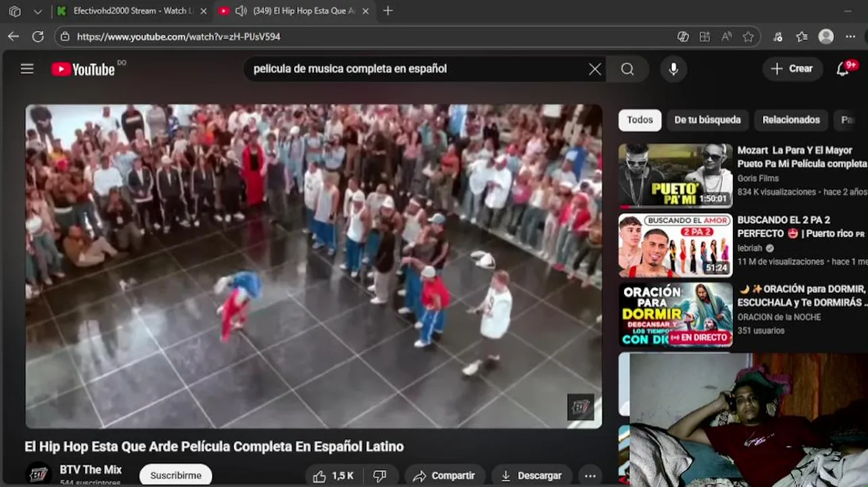Switch to the Efectivohd2000 Stream tab

[x=130, y=11]
